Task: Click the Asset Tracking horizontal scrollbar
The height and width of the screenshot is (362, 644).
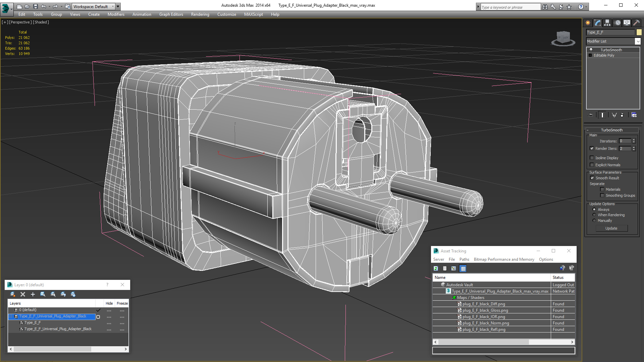Action: tap(503, 342)
